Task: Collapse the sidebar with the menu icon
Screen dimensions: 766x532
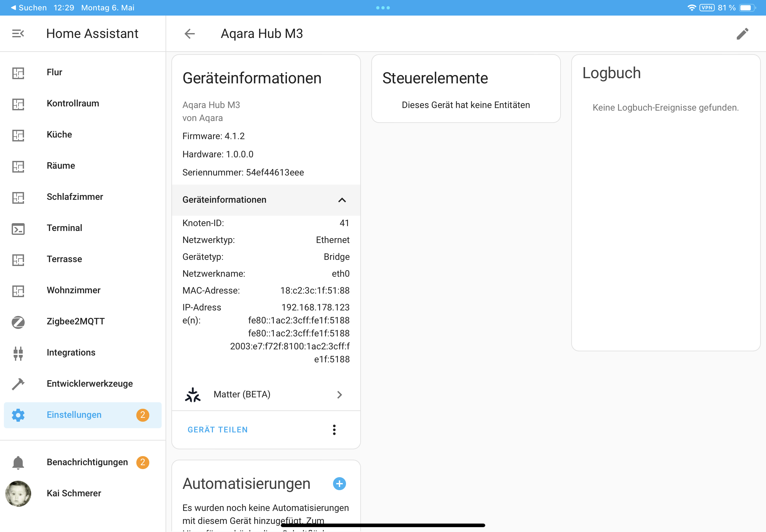Action: [18, 34]
